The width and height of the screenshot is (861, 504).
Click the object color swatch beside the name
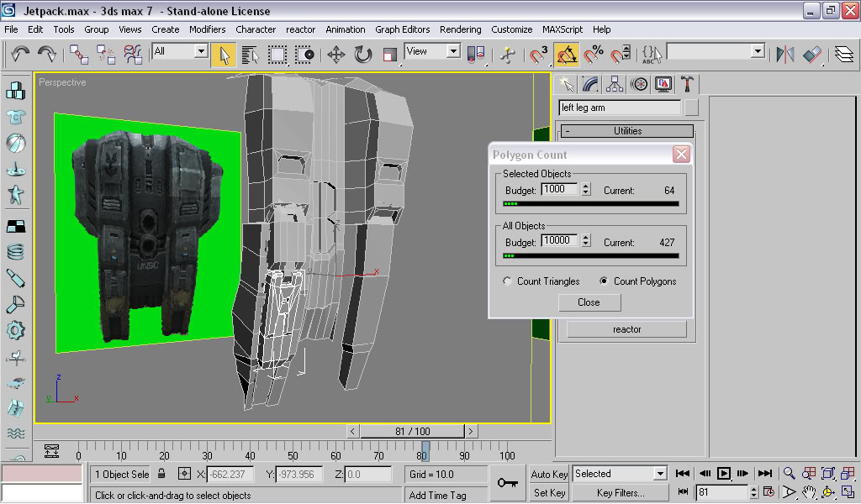[691, 108]
